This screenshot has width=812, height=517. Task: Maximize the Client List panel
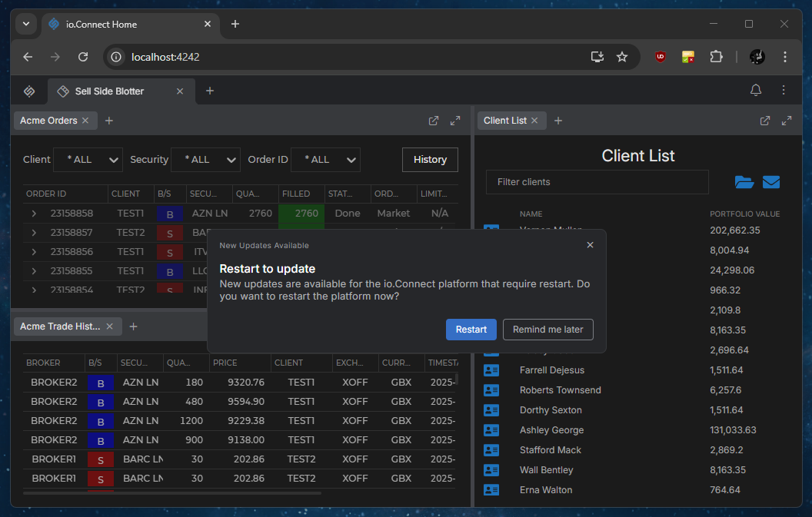pos(787,121)
